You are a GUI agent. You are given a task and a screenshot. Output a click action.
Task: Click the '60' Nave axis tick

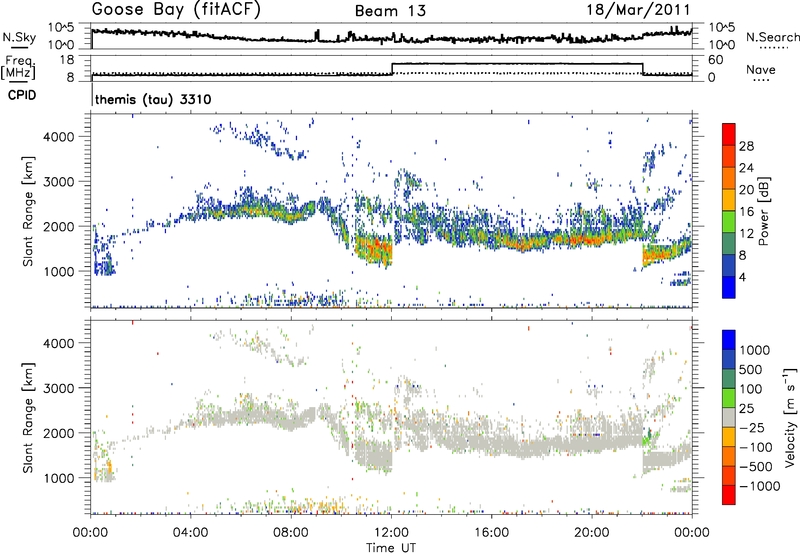tap(716, 60)
